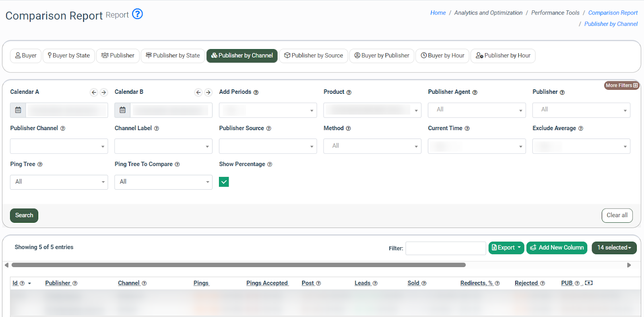
Task: Click the Publisher Agent help icon
Action: click(x=475, y=92)
